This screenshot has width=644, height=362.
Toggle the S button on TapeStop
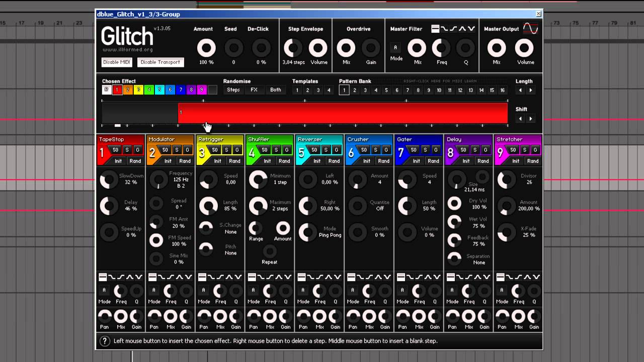(127, 150)
